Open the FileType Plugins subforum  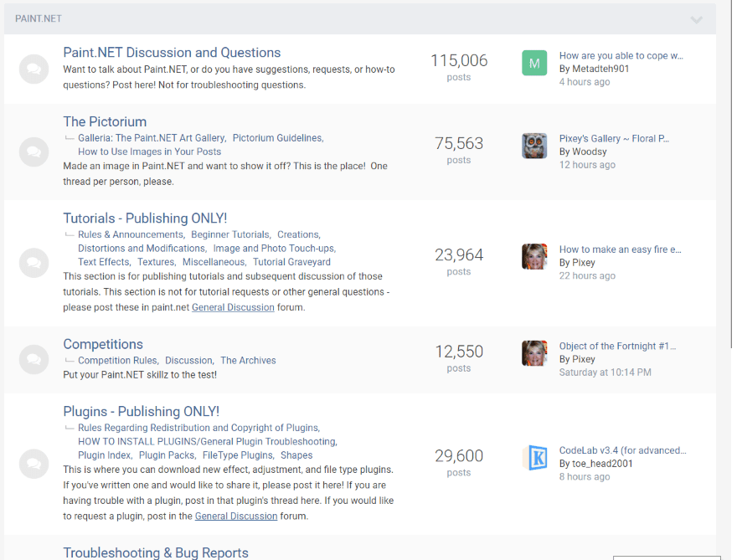(238, 455)
